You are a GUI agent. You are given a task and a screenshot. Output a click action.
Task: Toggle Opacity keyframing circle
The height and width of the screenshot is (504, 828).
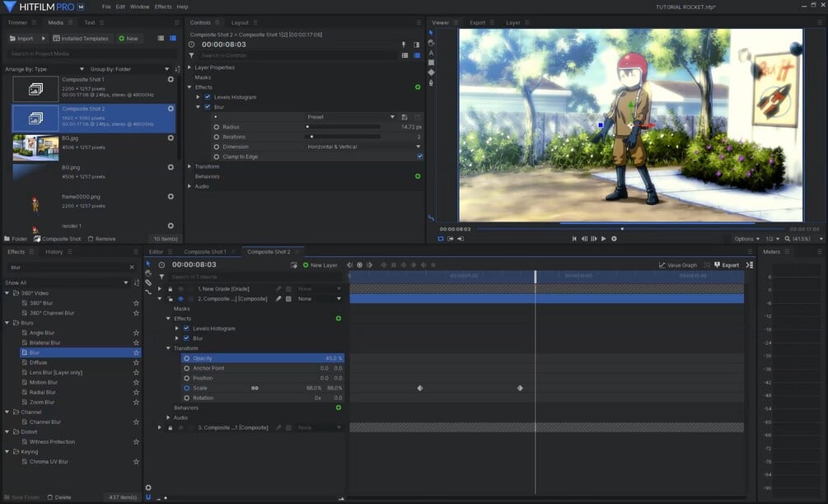click(186, 358)
